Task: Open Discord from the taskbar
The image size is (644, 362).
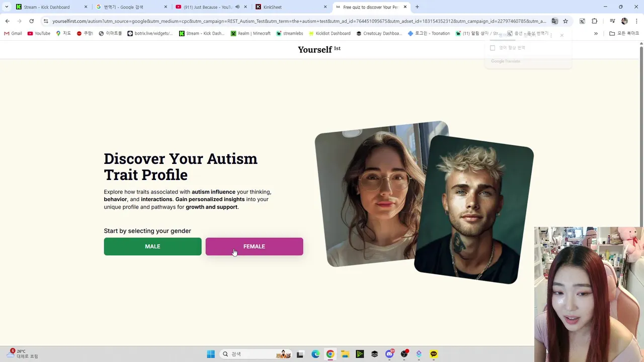Action: click(x=389, y=354)
